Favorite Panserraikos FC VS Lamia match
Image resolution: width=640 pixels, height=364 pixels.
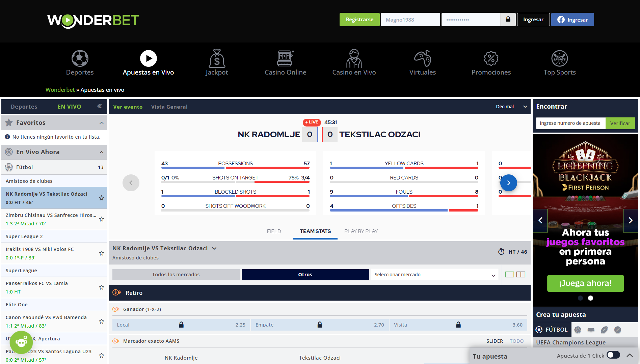(x=102, y=287)
